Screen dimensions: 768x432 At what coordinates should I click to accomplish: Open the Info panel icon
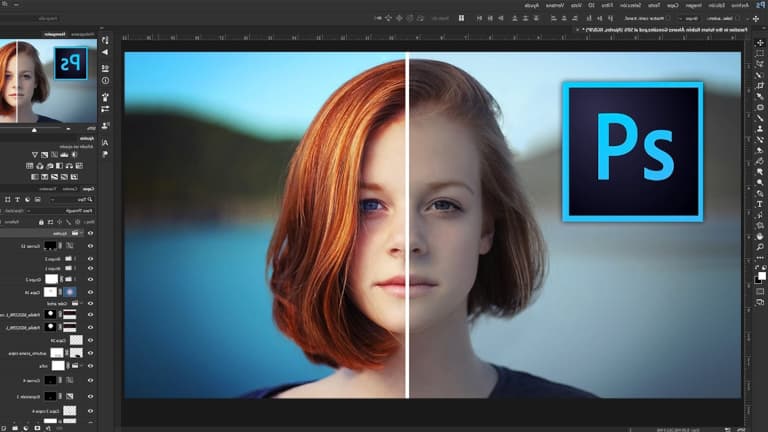tap(105, 81)
